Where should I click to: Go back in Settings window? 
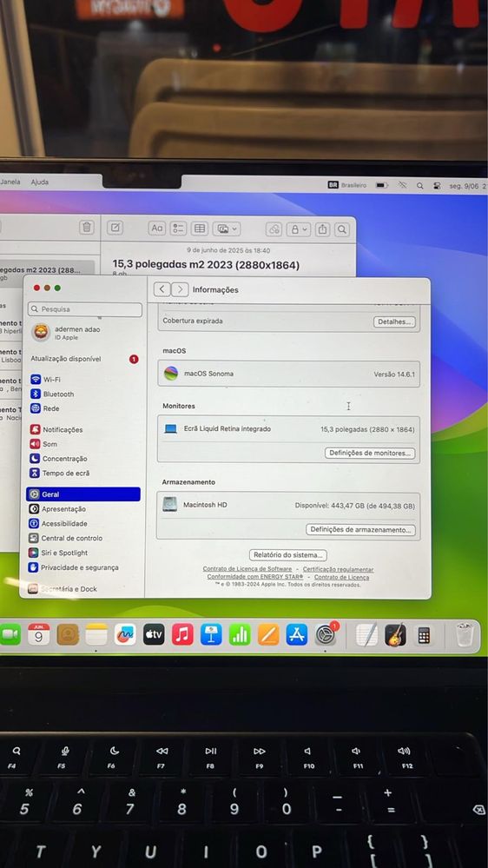162,289
